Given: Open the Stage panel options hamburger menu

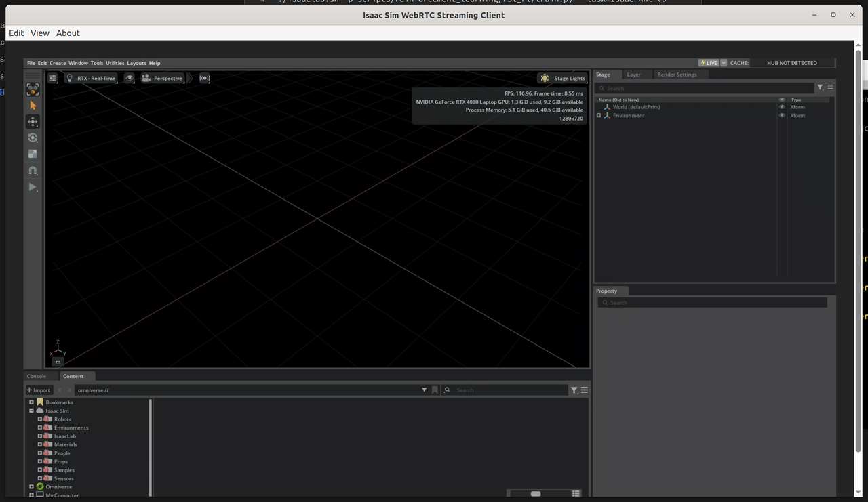Looking at the screenshot, I should click(830, 87).
